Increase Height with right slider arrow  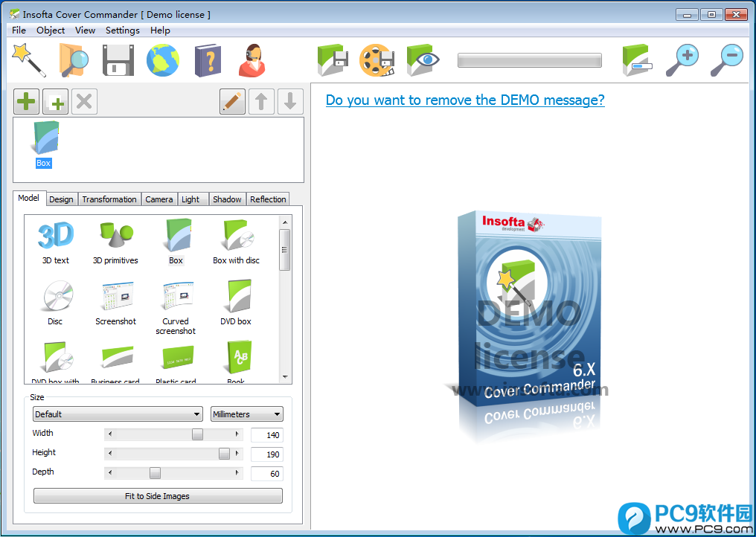click(x=237, y=454)
